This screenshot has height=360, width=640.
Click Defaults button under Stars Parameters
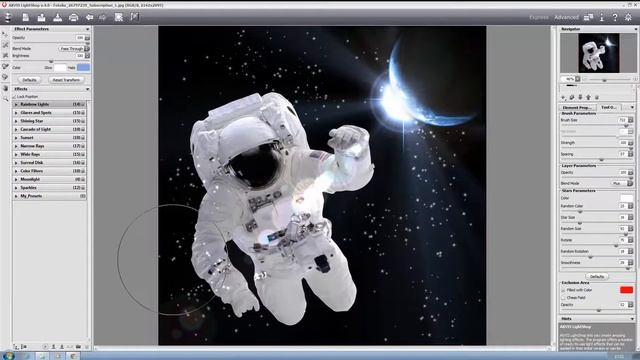point(597,277)
